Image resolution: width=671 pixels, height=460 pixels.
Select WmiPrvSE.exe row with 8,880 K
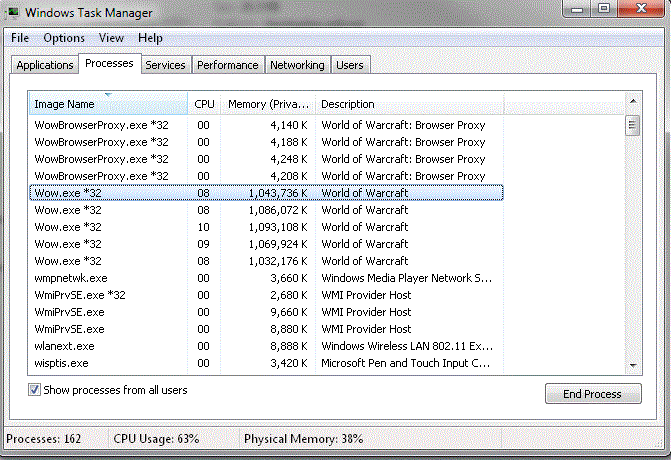point(266,329)
